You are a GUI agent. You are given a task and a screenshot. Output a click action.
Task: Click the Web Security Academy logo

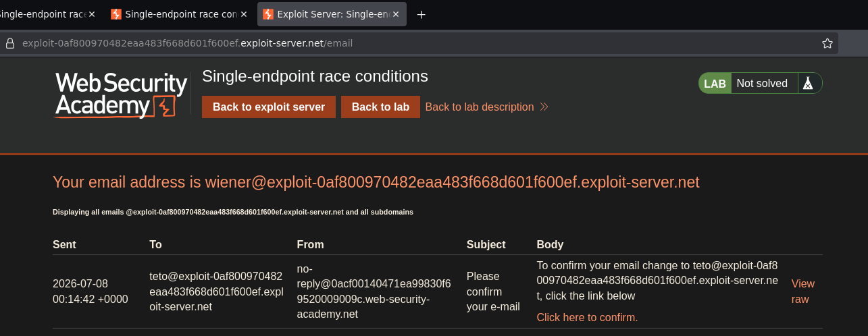point(121,95)
